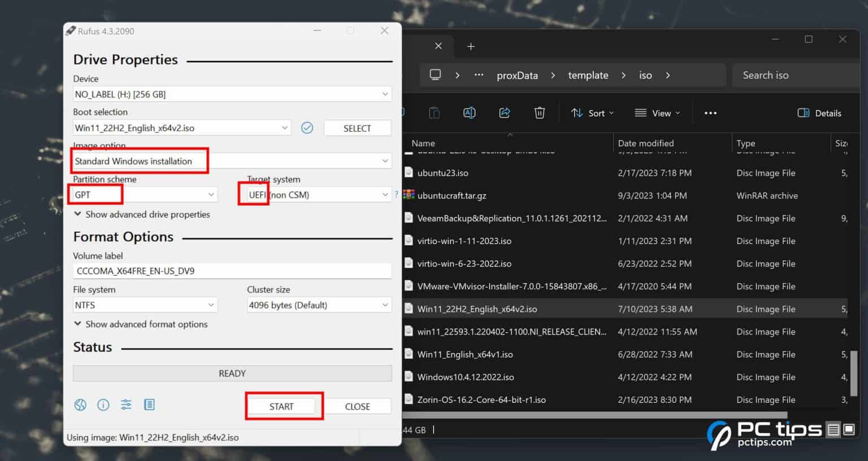Expand the Partition scheme GPT dropdown
This screenshot has width=868, height=461.
210,194
